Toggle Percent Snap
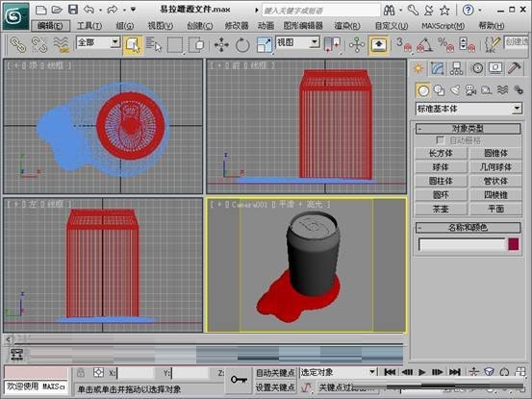The height and width of the screenshot is (399, 532). point(445,45)
